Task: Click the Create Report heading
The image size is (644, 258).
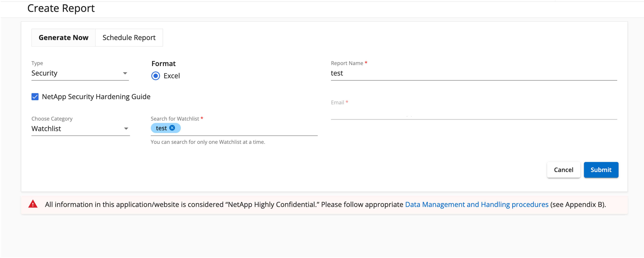Action: click(61, 8)
